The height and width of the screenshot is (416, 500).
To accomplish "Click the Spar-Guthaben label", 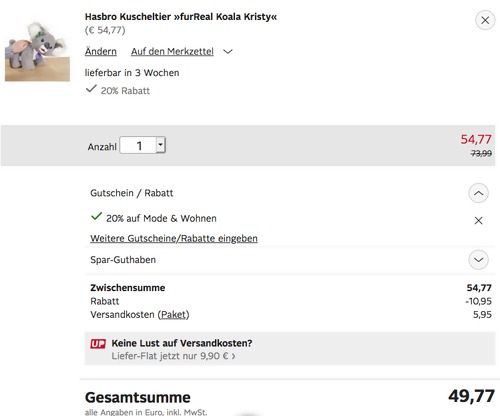I will 123,260.
